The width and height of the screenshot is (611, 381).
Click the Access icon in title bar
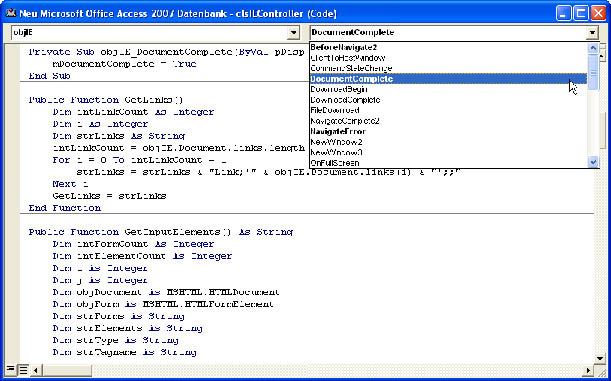tap(11, 13)
